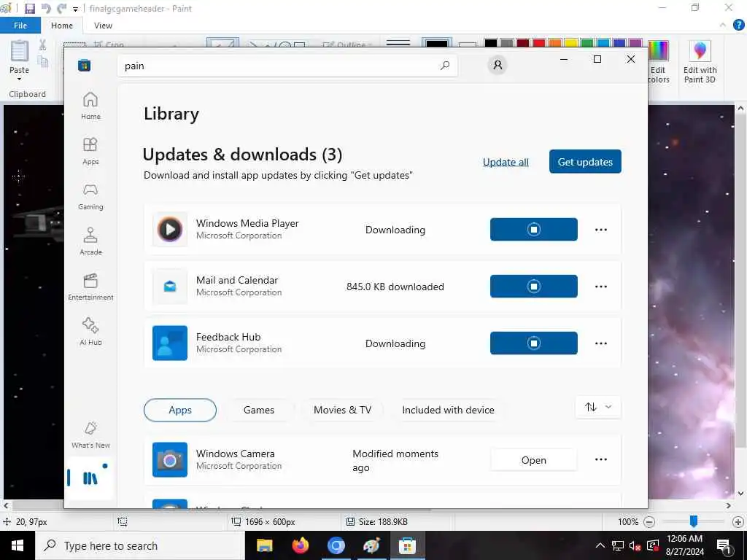This screenshot has height=560, width=747.
Task: Select black color swatch in Paint palette
Action: click(x=491, y=43)
